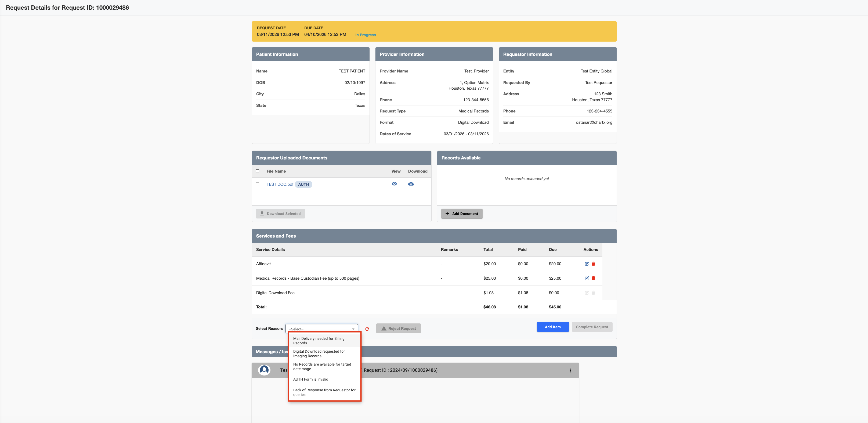Click the Add Item button
The width and height of the screenshot is (868, 423).
click(553, 327)
